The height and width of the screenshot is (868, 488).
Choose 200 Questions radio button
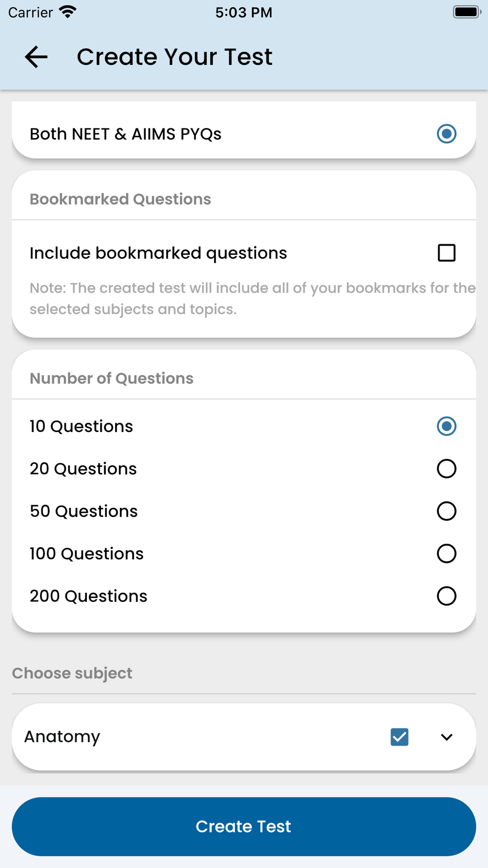447,596
